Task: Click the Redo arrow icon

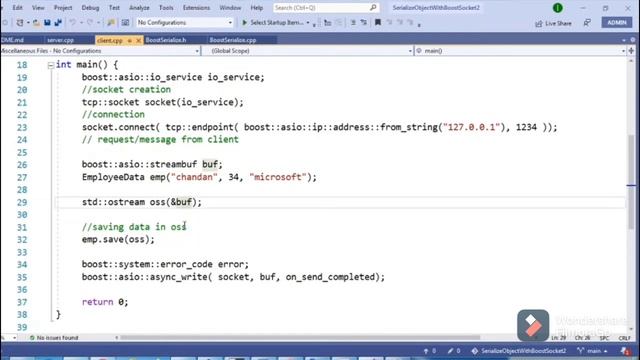Action: coord(90,23)
